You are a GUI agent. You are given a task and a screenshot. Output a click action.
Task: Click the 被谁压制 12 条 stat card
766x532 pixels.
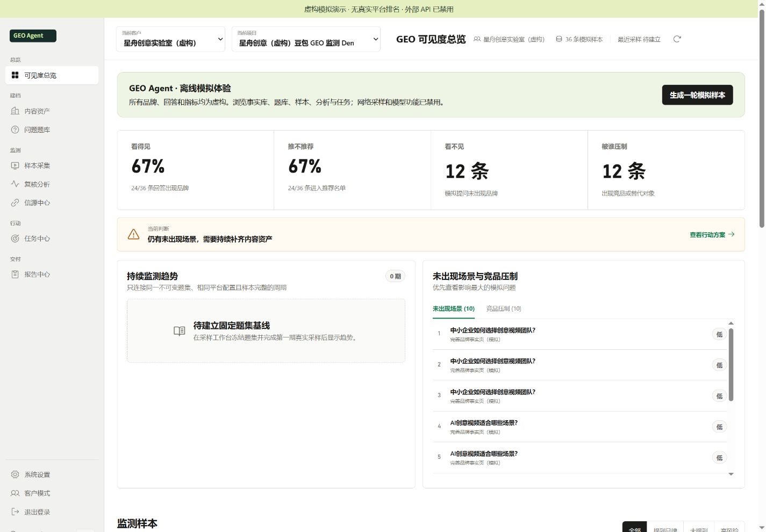click(666, 170)
